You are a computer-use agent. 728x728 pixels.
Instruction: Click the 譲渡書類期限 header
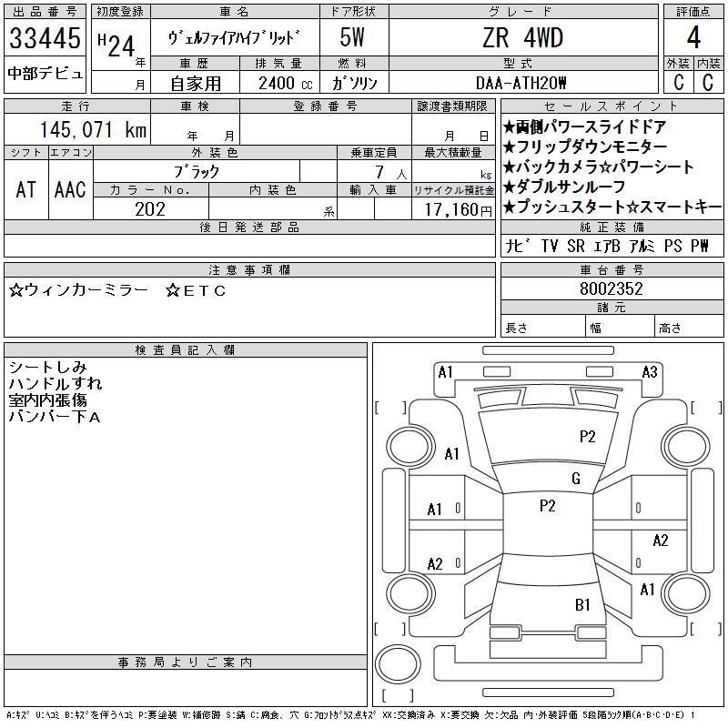pyautogui.click(x=452, y=106)
